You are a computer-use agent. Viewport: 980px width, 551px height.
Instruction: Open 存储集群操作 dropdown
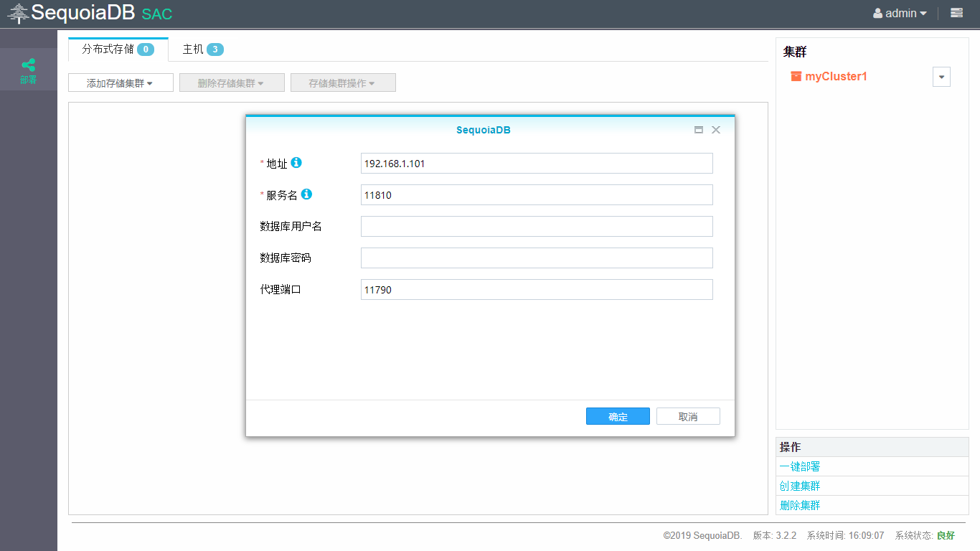tap(343, 83)
